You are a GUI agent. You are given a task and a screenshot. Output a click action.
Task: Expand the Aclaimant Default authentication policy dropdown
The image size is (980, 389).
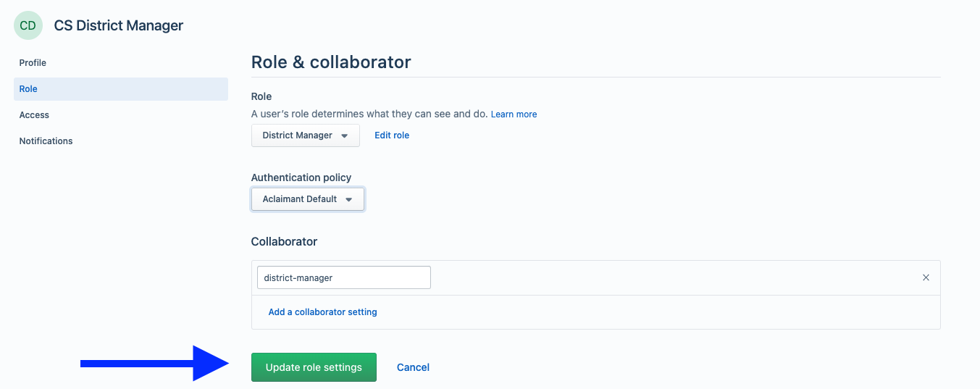point(308,199)
